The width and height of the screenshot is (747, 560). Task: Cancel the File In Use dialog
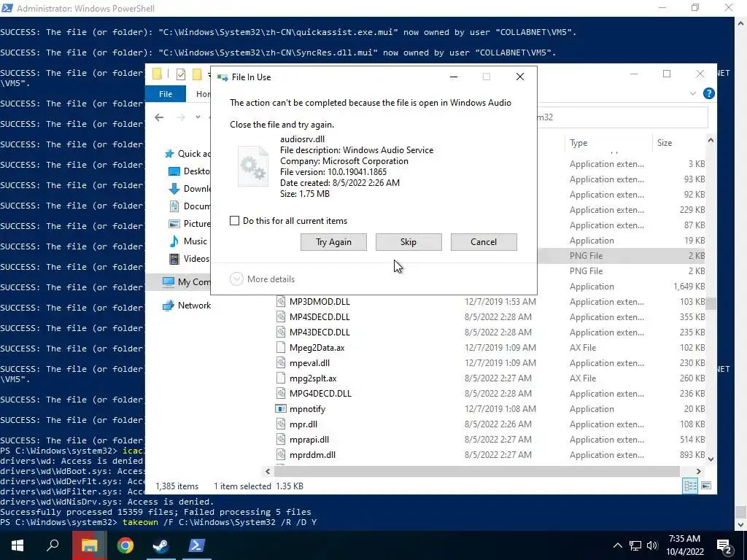point(484,242)
